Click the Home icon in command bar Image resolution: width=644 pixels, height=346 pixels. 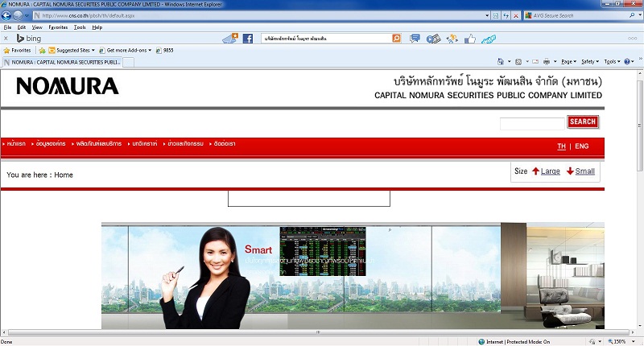pyautogui.click(x=500, y=62)
